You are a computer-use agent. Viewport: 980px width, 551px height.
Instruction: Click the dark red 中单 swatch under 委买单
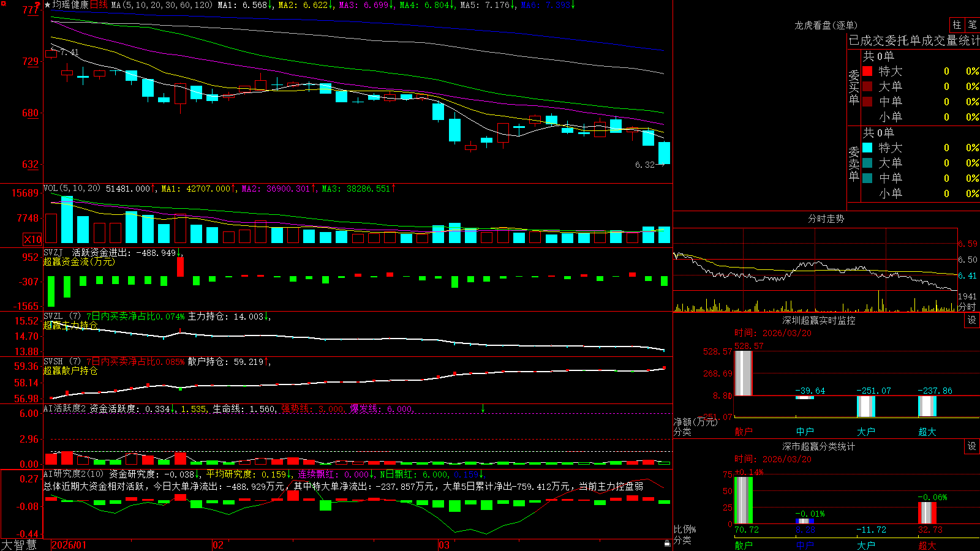click(867, 102)
